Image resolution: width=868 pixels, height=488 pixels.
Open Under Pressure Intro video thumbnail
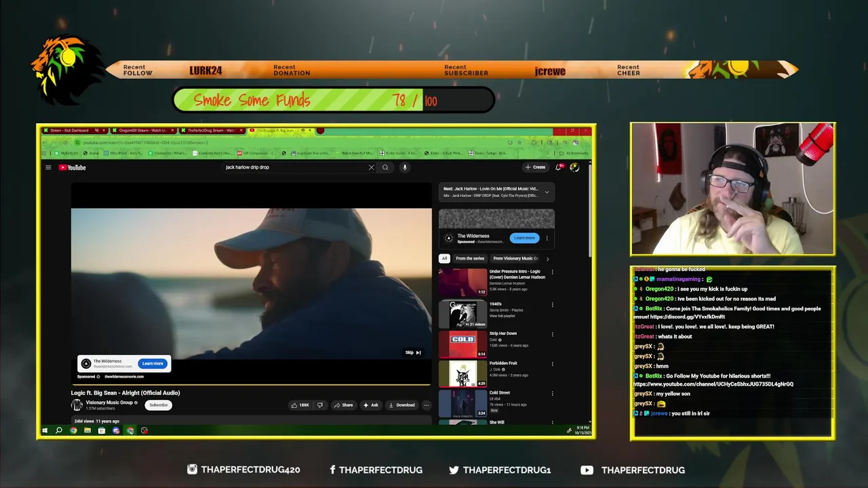(462, 282)
